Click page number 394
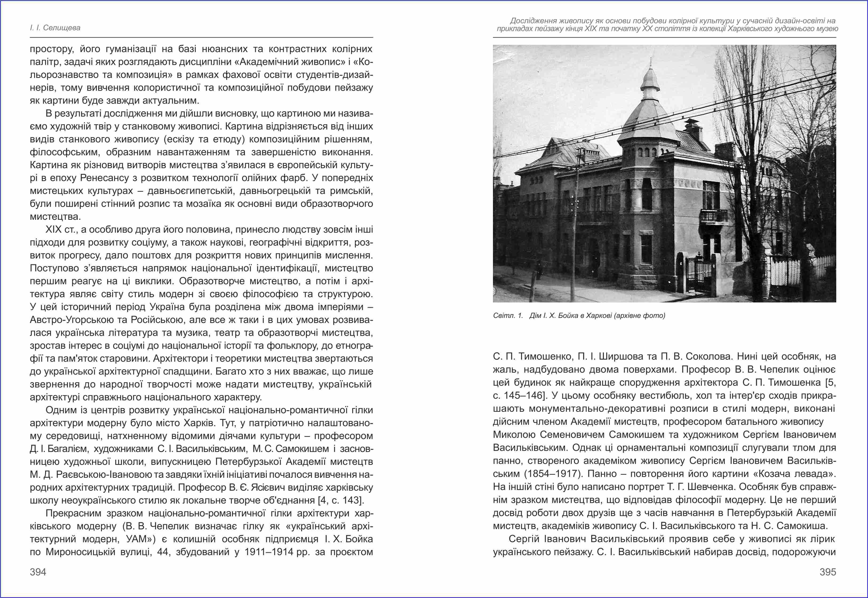 coord(38,572)
